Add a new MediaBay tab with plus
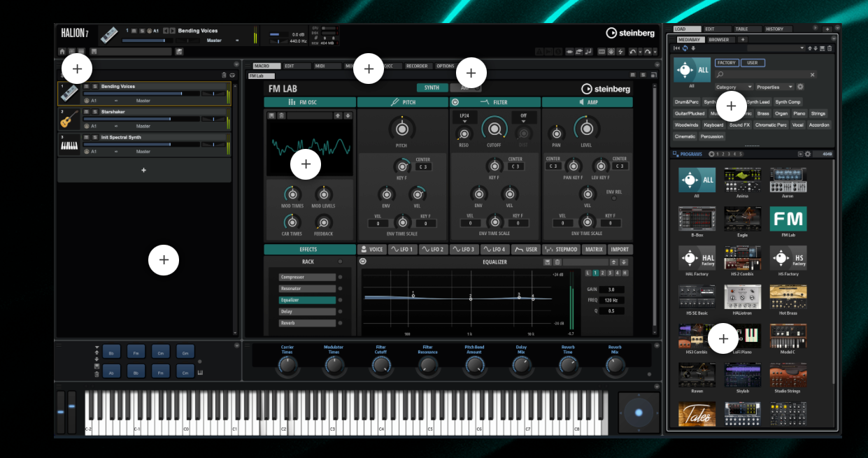 pos(743,40)
